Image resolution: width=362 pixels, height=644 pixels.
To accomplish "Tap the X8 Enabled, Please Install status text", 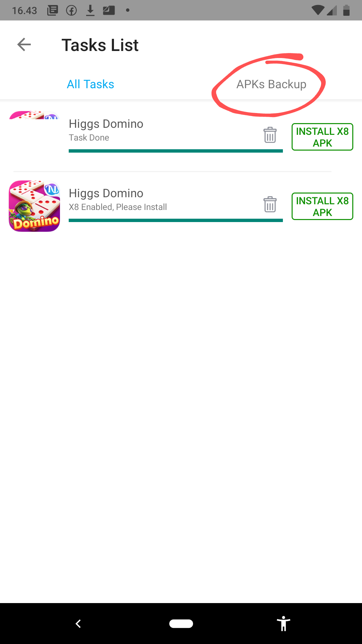I will (x=118, y=207).
